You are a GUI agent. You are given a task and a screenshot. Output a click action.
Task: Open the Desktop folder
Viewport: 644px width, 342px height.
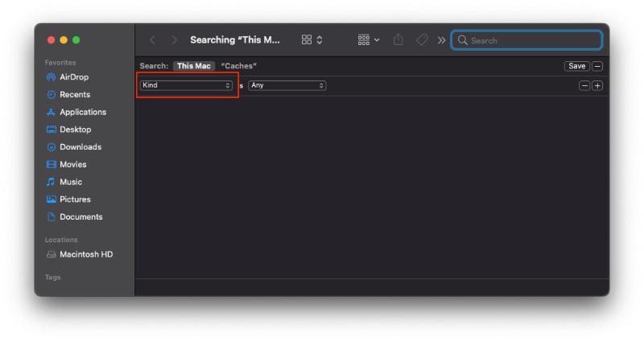point(68,130)
